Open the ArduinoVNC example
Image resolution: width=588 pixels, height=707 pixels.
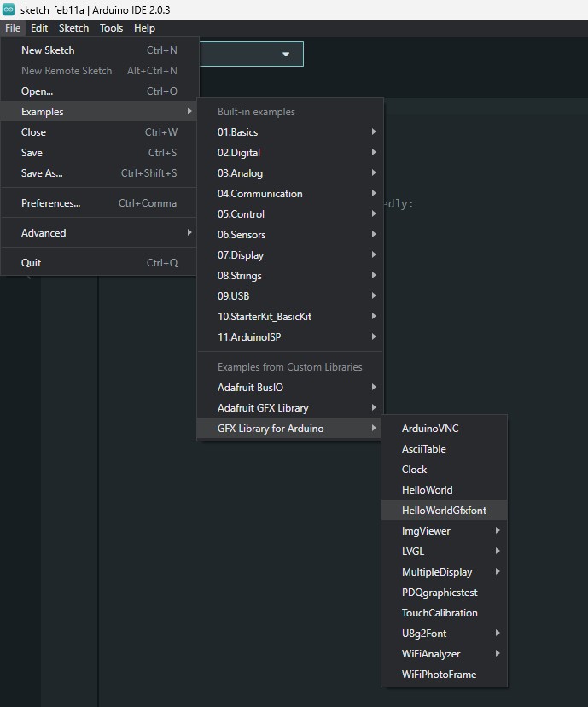445,429
